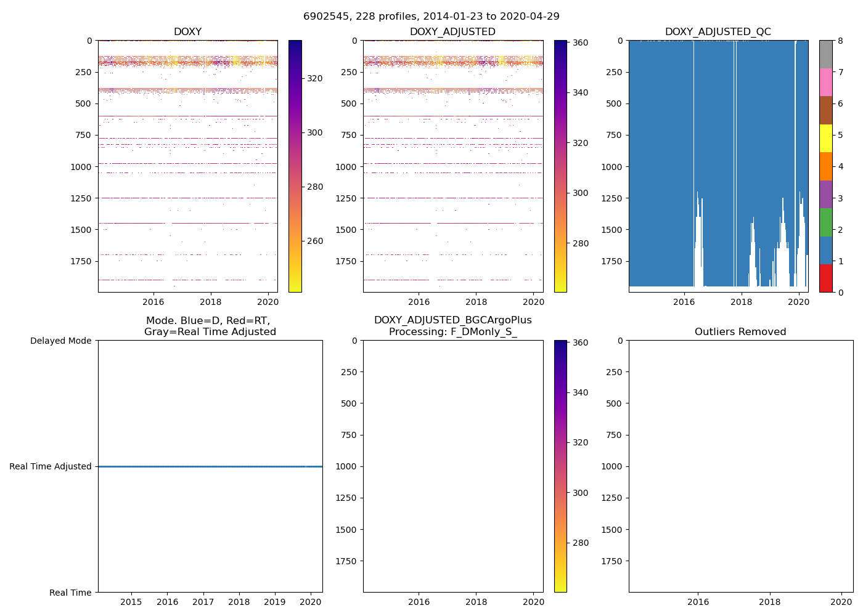
Task: Select the gray top segment of QC colorbar
Action: (x=825, y=54)
